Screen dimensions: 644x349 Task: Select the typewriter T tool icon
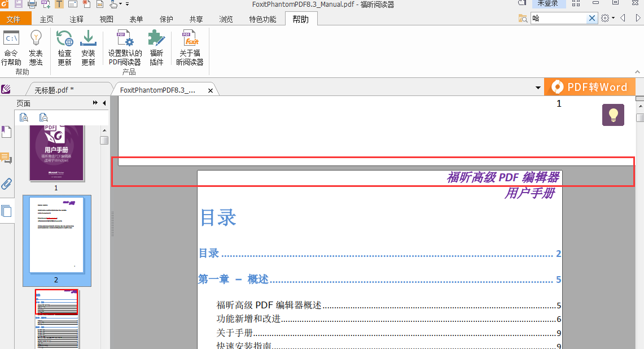pyautogui.click(x=59, y=4)
